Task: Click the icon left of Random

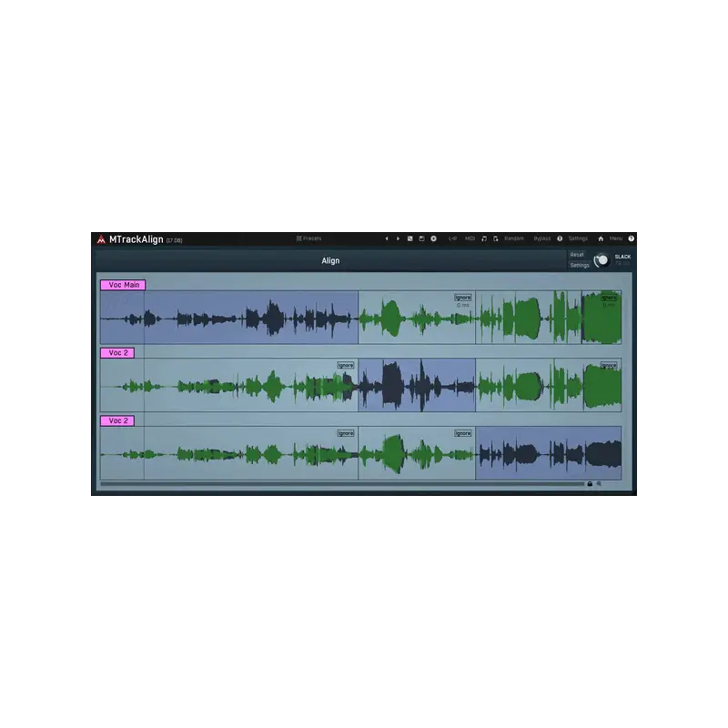Action: 495,238
